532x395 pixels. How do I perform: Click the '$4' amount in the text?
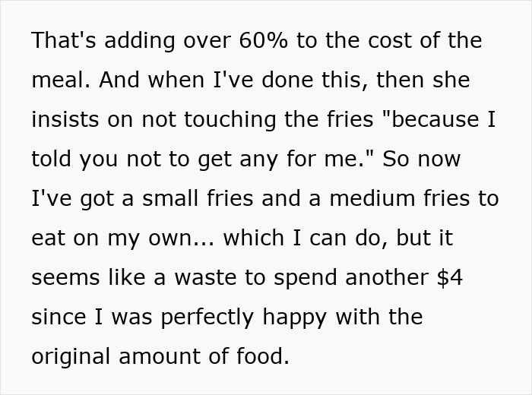pyautogui.click(x=450, y=277)
